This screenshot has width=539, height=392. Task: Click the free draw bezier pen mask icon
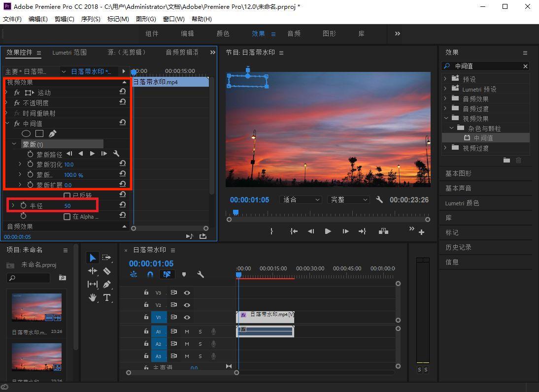pos(53,133)
